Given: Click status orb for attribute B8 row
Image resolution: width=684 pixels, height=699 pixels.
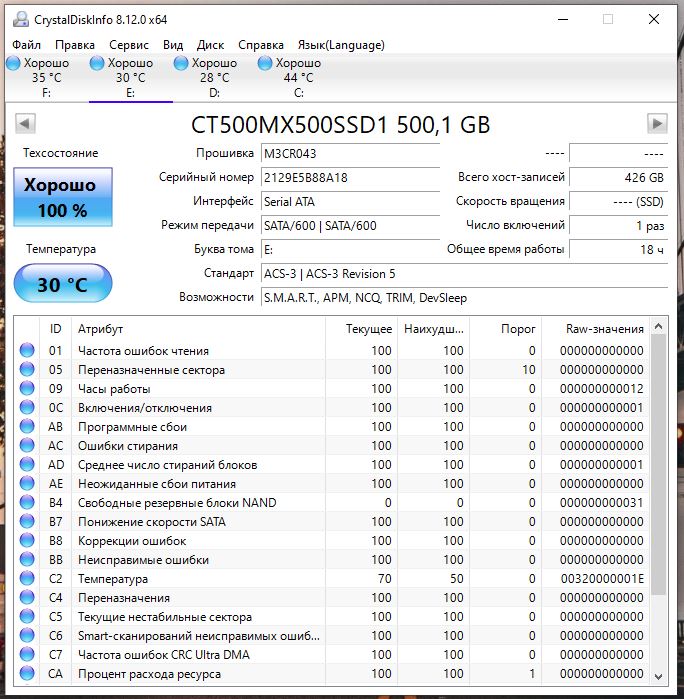Looking at the screenshot, I should click(x=27, y=540).
